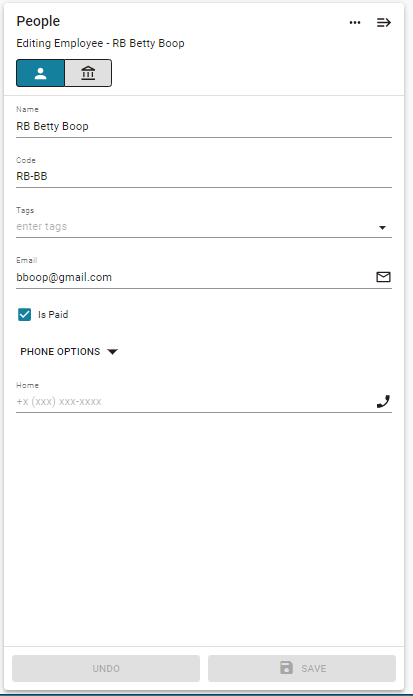Image resolution: width=413 pixels, height=696 pixels.
Task: Click the PHONE OPTIONS triangle arrow
Action: click(113, 352)
